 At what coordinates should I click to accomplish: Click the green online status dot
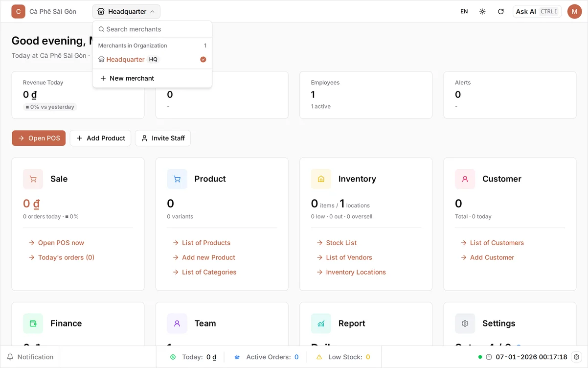click(x=480, y=357)
